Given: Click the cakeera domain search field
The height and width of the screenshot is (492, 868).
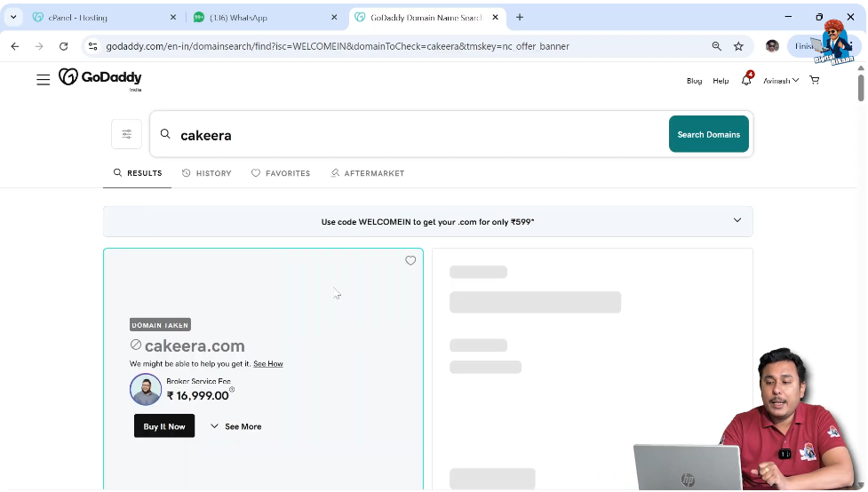Looking at the screenshot, I should 410,134.
